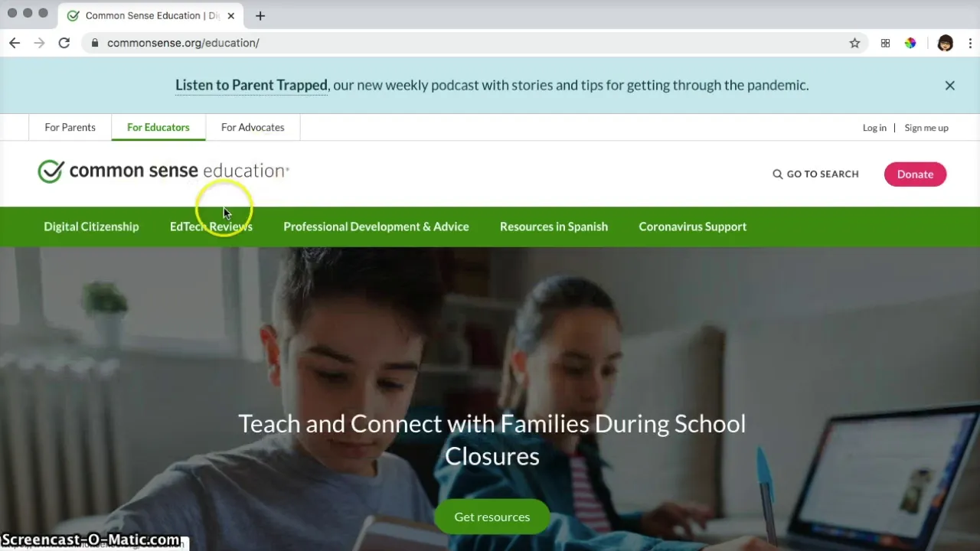Click the Get resources button
Viewport: 980px width, 551px height.
[x=492, y=517]
